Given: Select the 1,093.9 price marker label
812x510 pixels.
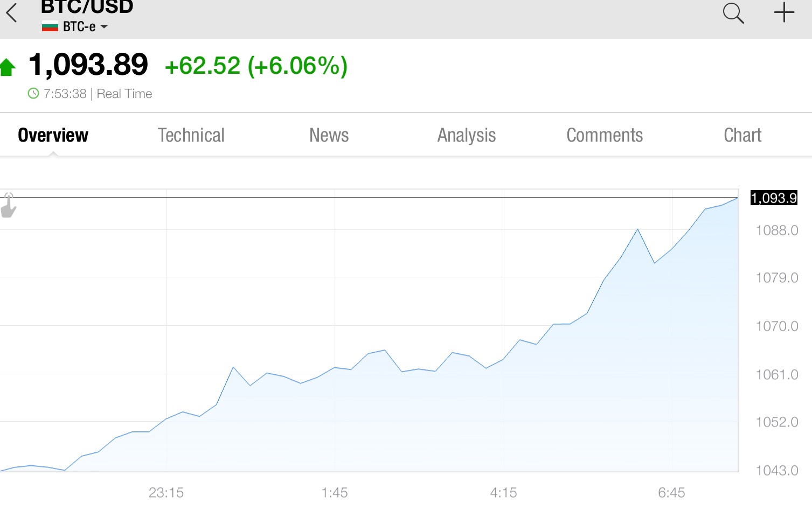Looking at the screenshot, I should pos(774,198).
